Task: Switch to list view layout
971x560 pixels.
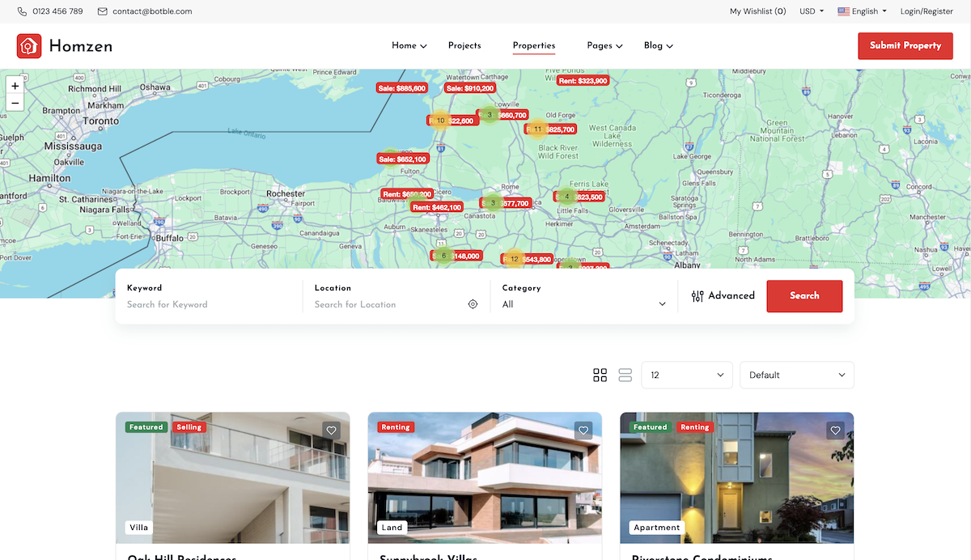Action: (625, 375)
